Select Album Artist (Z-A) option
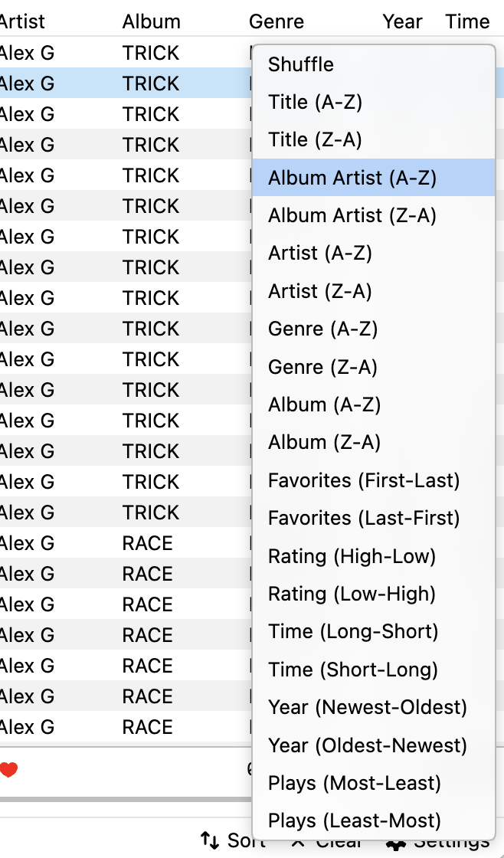The height and width of the screenshot is (858, 504). (x=374, y=215)
